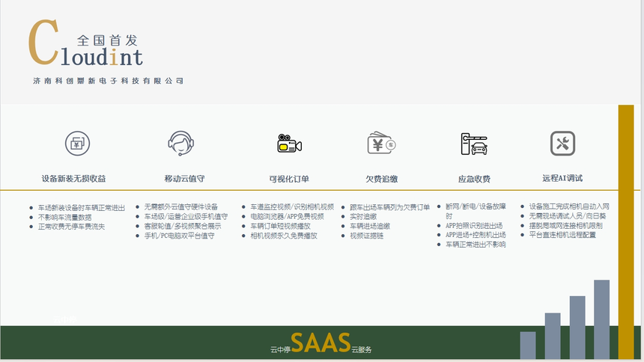Click the video camera icon

coord(290,144)
